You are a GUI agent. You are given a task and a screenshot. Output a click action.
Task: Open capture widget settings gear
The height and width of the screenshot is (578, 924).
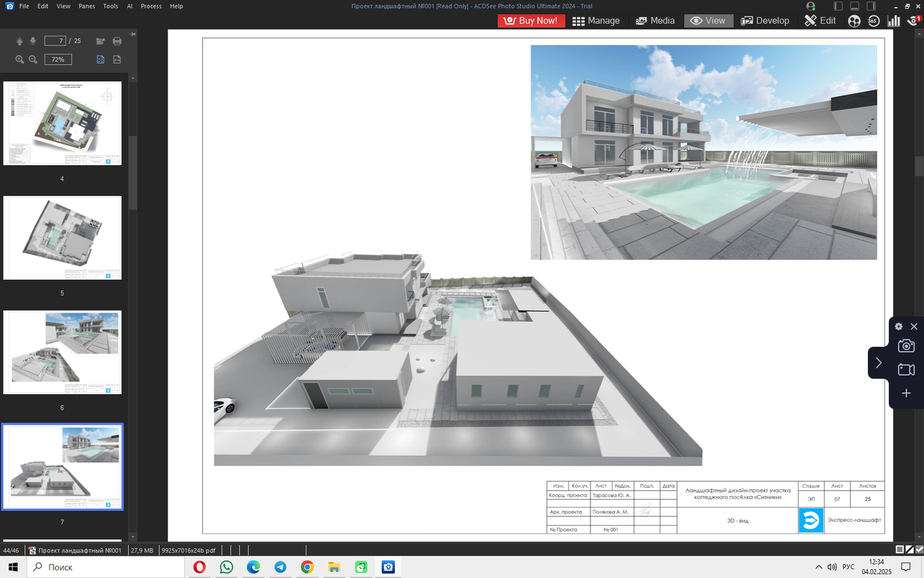899,327
